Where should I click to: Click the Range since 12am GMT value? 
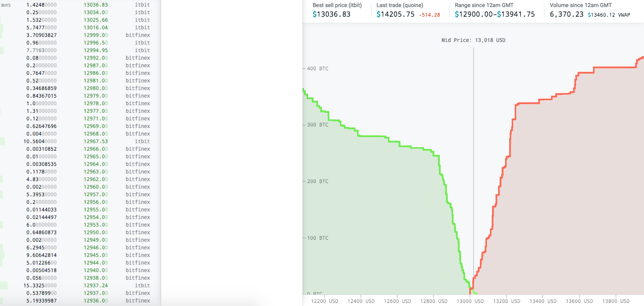click(494, 14)
